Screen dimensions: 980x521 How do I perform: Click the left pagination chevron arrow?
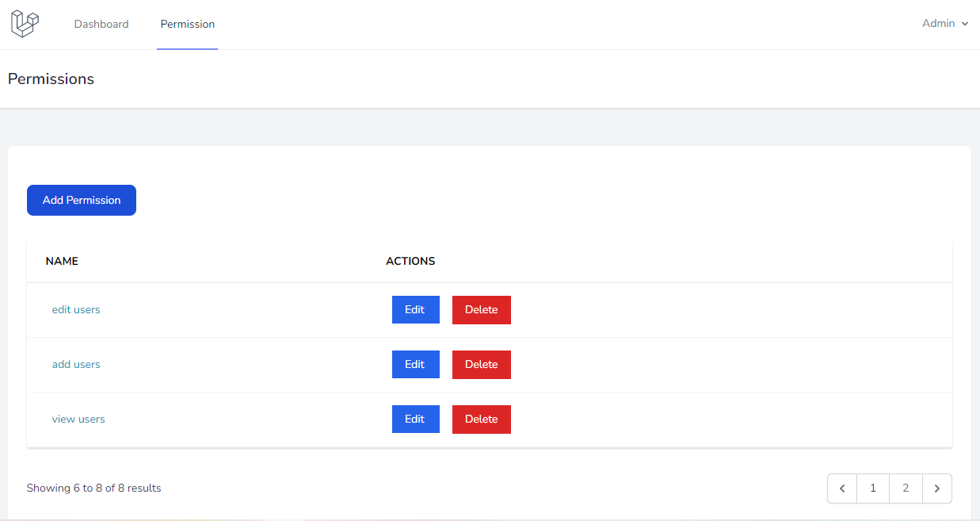tap(841, 488)
